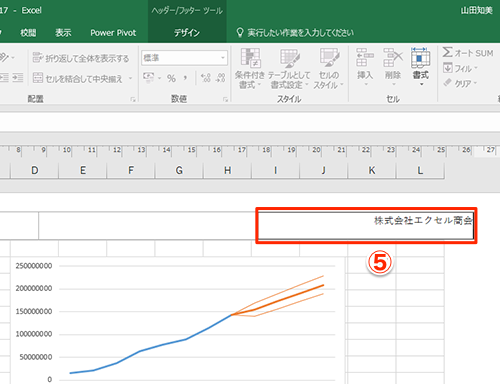Screen dimensions: 500x384
Task: Click the 書式 cells icon
Action: click(x=420, y=57)
